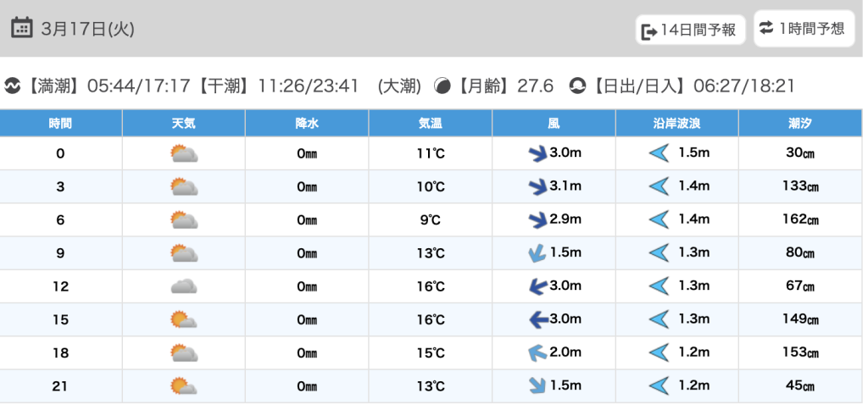Click the 3月17日(火) date label
The image size is (868, 405).
(88, 29)
